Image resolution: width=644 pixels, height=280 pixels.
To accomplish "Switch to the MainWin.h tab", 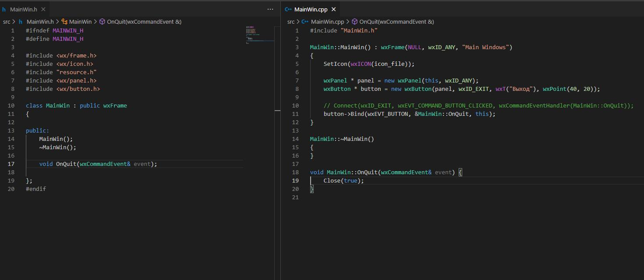I will point(24,9).
